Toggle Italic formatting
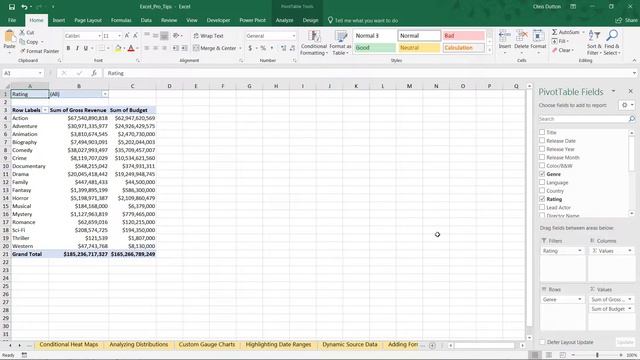 (x=77, y=48)
